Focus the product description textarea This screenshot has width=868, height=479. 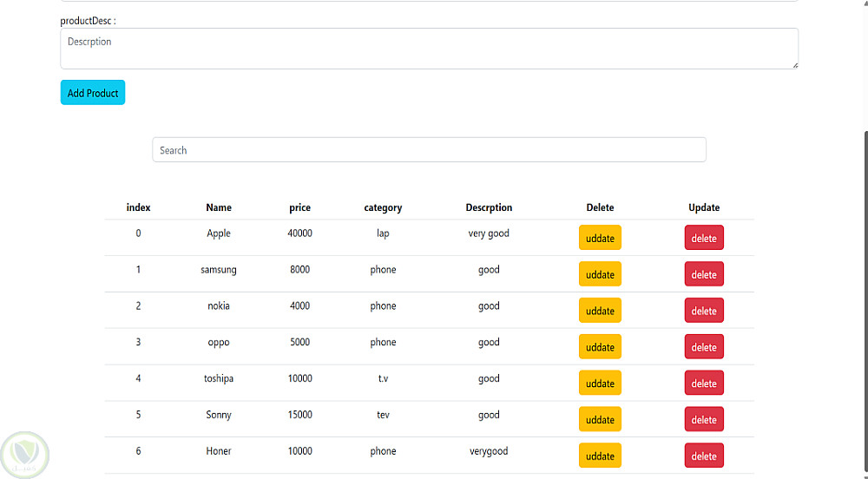point(429,49)
